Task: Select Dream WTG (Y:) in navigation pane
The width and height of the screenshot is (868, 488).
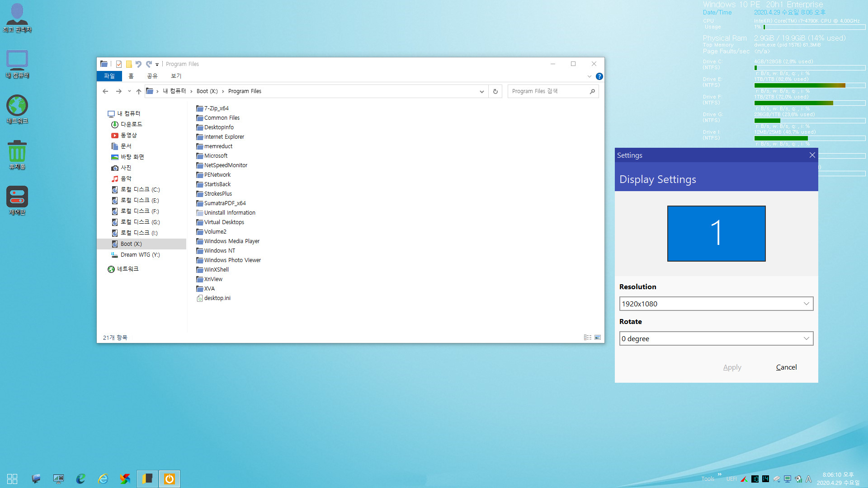Action: coord(136,255)
